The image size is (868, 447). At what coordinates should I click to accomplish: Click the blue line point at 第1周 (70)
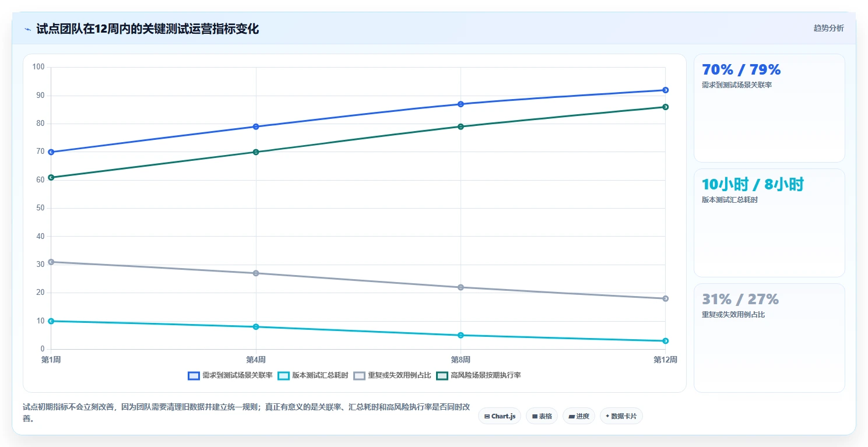[51, 152]
